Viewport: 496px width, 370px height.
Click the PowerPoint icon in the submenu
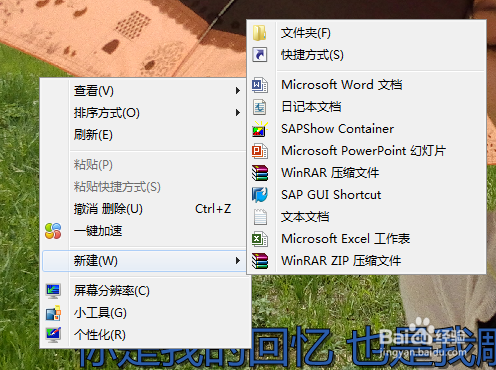coord(260,151)
